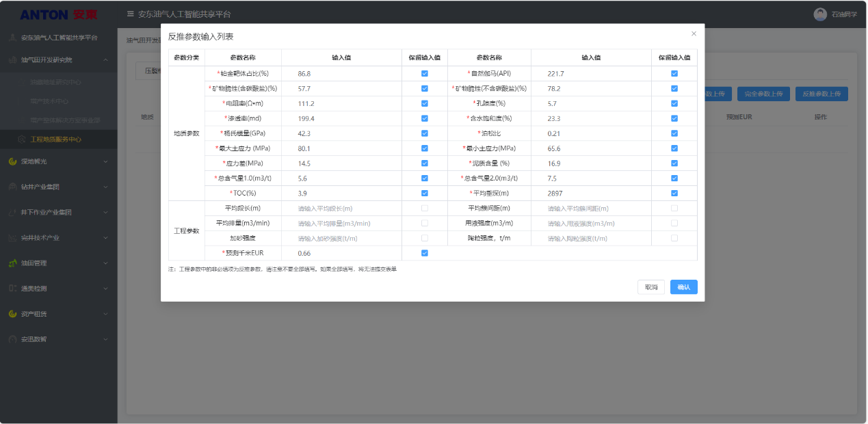Toggle the 平均垂深 keep-value checkbox

pyautogui.click(x=674, y=194)
